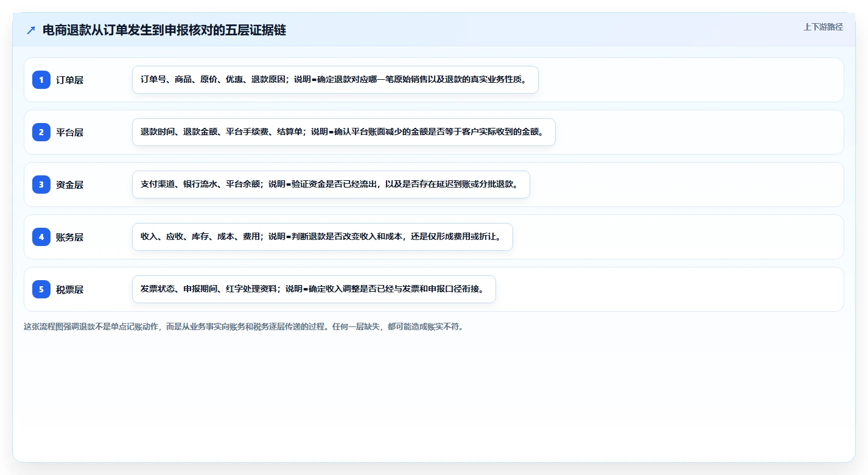
Task: Select the 平台层 label
Action: [x=69, y=132]
